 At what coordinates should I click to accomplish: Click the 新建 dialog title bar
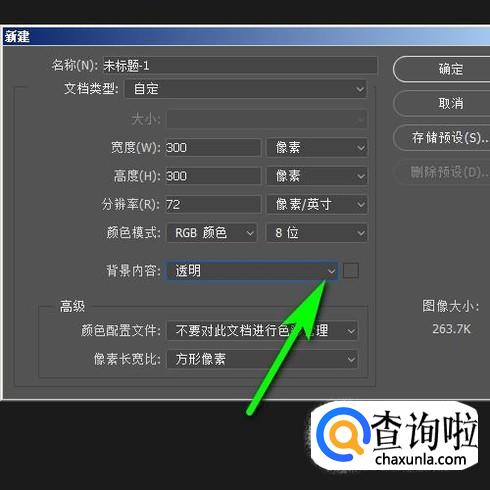246,36
